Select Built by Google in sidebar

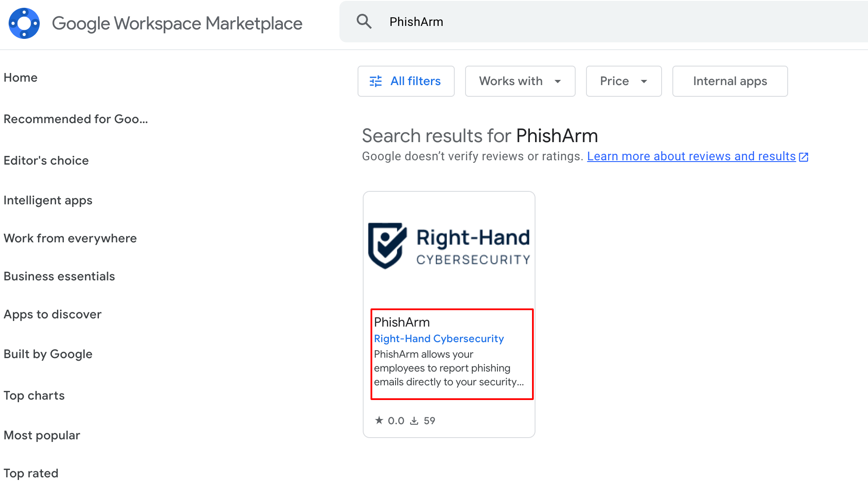[x=48, y=354]
